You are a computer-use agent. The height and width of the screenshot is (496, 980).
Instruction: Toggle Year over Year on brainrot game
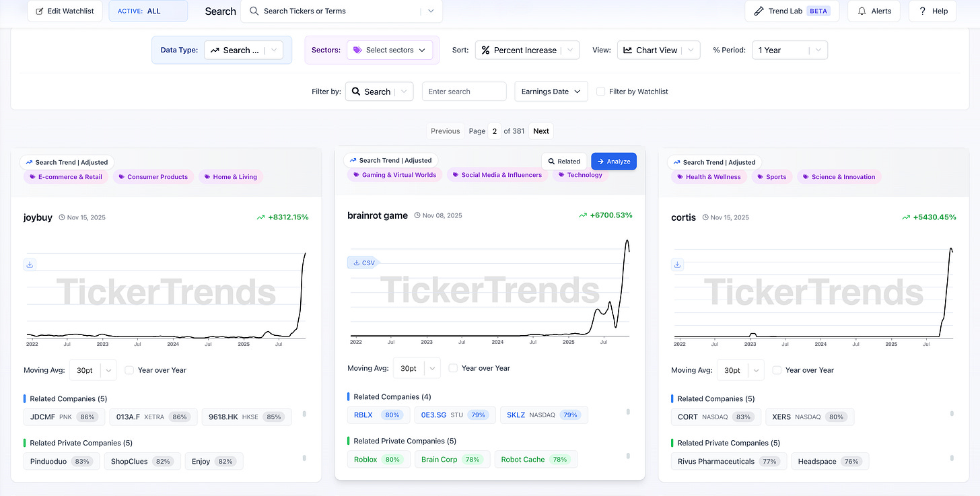click(x=453, y=368)
